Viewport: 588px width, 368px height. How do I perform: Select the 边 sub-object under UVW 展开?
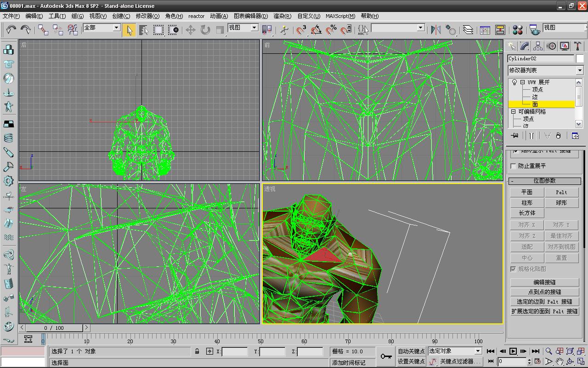535,97
